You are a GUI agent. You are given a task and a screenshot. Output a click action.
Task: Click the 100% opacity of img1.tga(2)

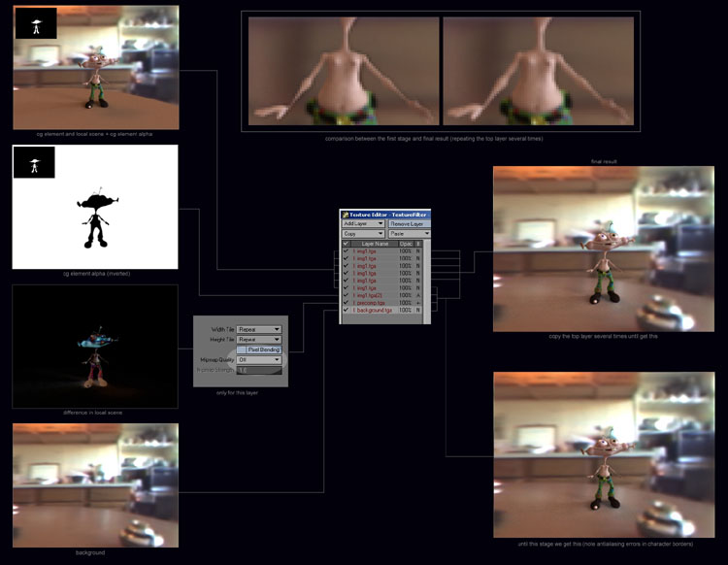point(406,295)
